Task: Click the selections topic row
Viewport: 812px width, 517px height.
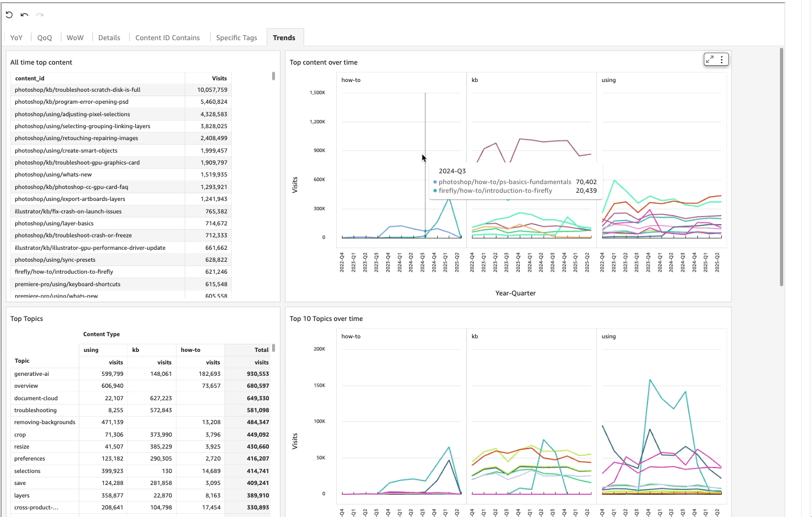Action: coord(141,471)
